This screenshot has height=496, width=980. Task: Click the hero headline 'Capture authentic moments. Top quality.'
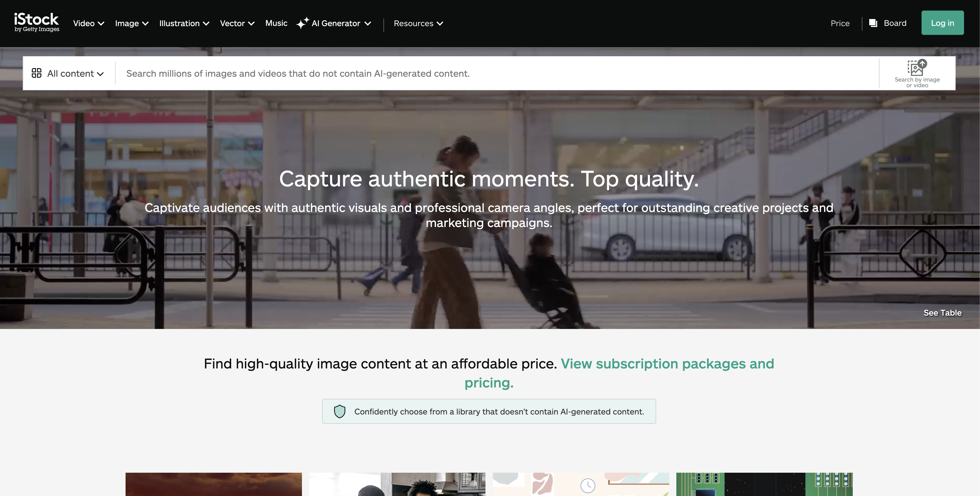tap(489, 179)
